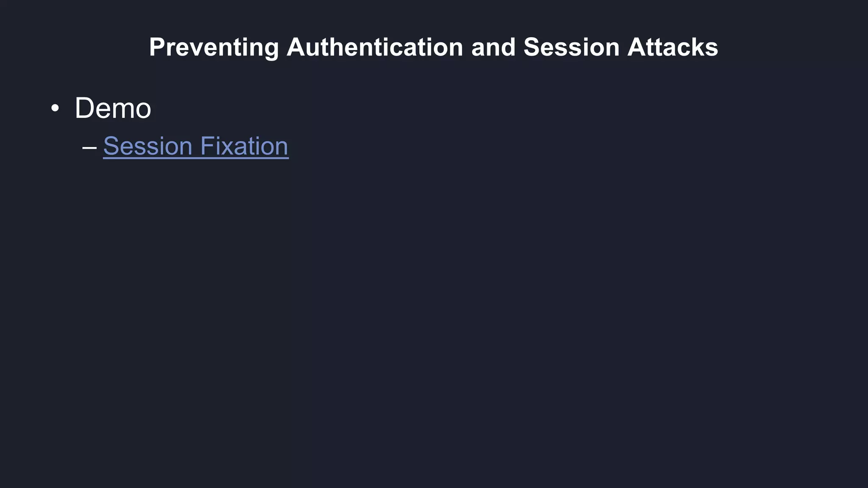The height and width of the screenshot is (488, 868).
Task: Click the "Demo" bullet text
Action: pos(113,108)
